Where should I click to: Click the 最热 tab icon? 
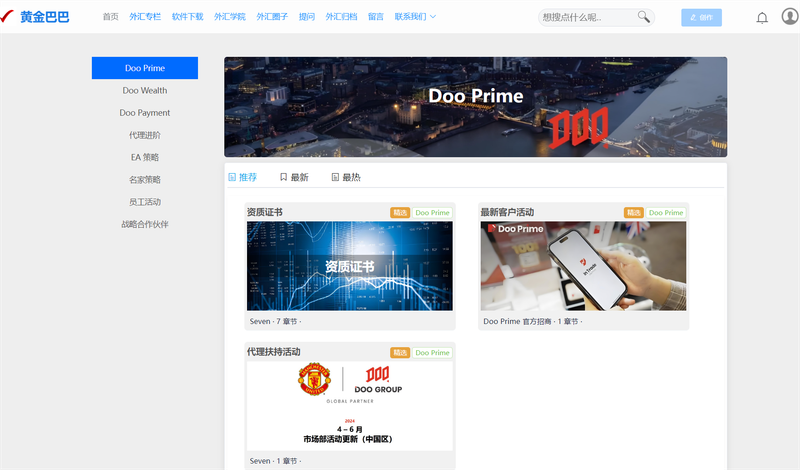[x=335, y=177]
